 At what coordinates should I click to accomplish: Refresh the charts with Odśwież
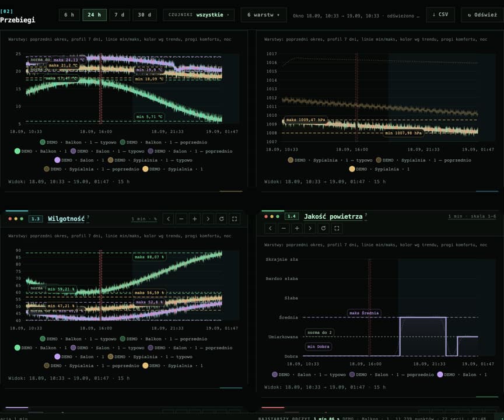click(482, 15)
